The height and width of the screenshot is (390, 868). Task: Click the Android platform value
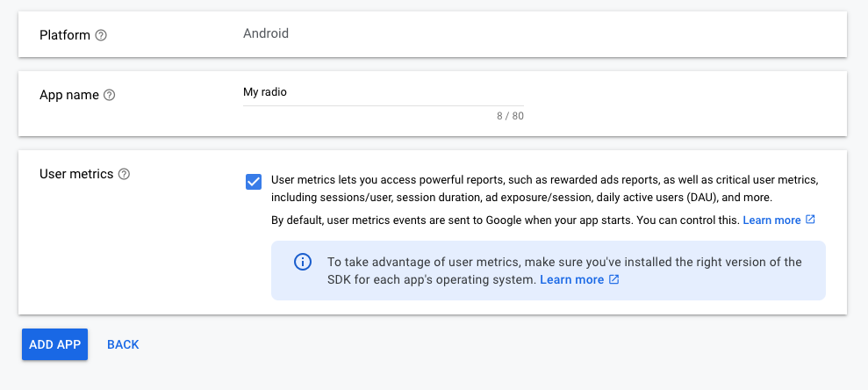tap(266, 33)
